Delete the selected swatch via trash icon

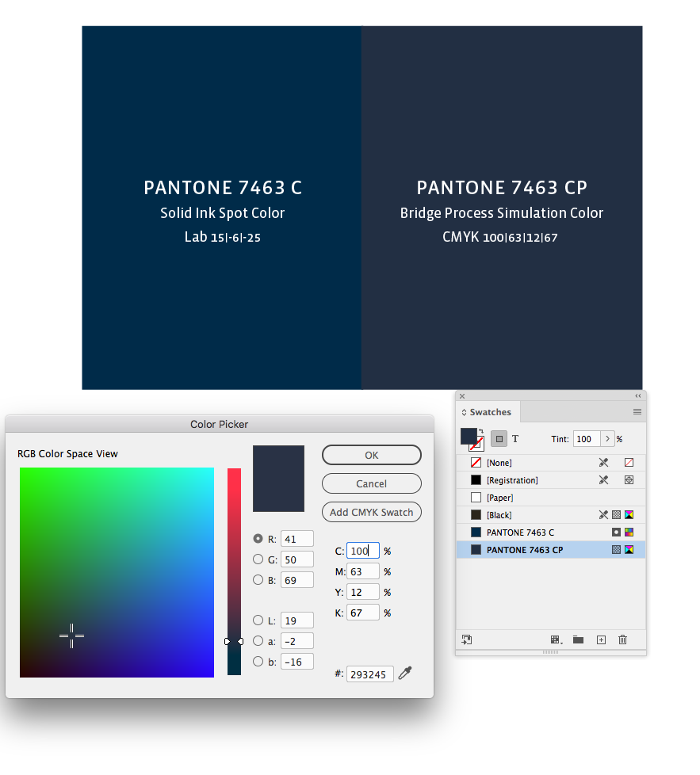(x=622, y=639)
